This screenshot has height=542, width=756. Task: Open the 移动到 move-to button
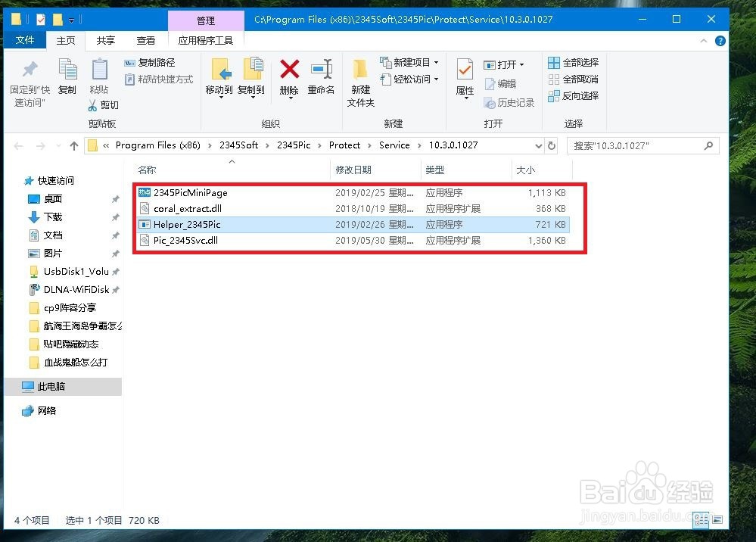(x=219, y=78)
